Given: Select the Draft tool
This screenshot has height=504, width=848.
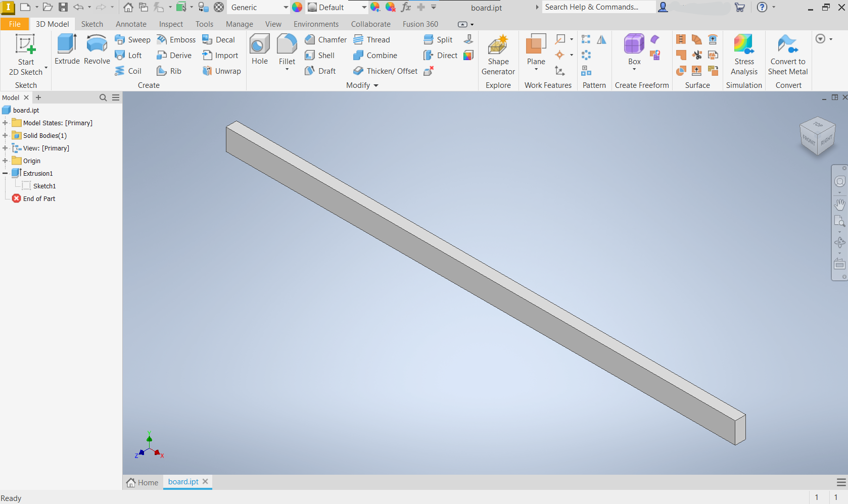Looking at the screenshot, I should 320,71.
